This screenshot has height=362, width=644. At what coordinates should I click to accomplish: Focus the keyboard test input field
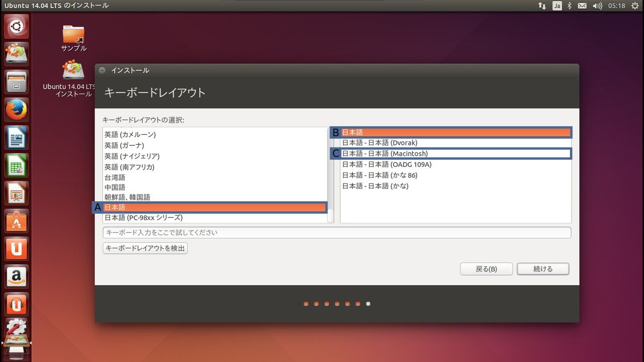coord(337,232)
